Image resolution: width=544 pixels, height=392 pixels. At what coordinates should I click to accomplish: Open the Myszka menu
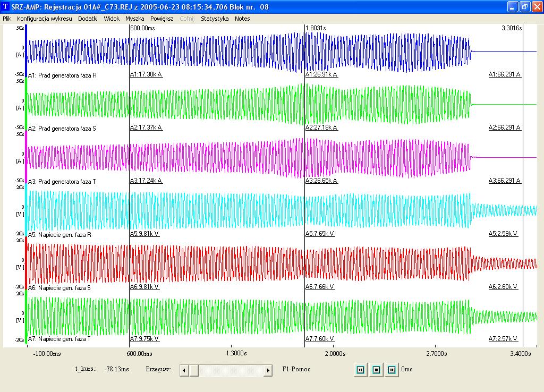[x=134, y=19]
